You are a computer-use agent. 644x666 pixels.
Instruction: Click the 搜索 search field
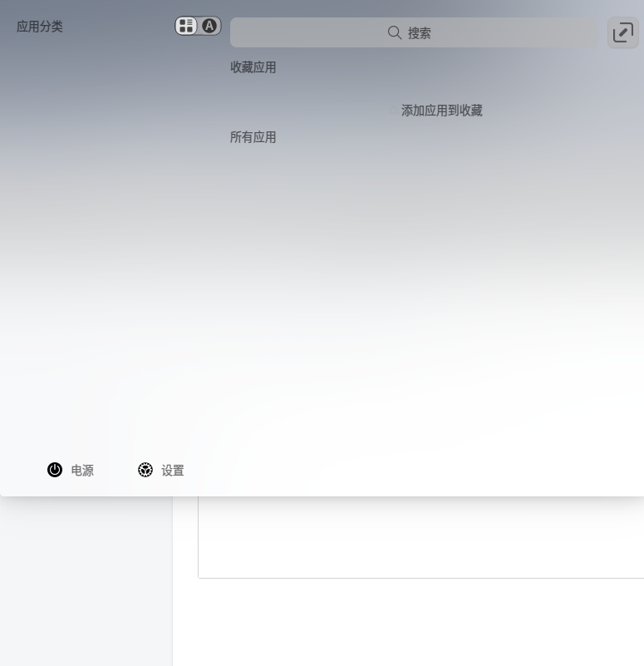[x=414, y=32]
